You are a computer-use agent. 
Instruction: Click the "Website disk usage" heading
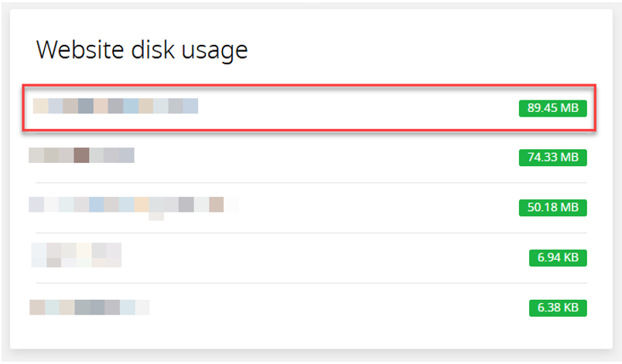(142, 50)
